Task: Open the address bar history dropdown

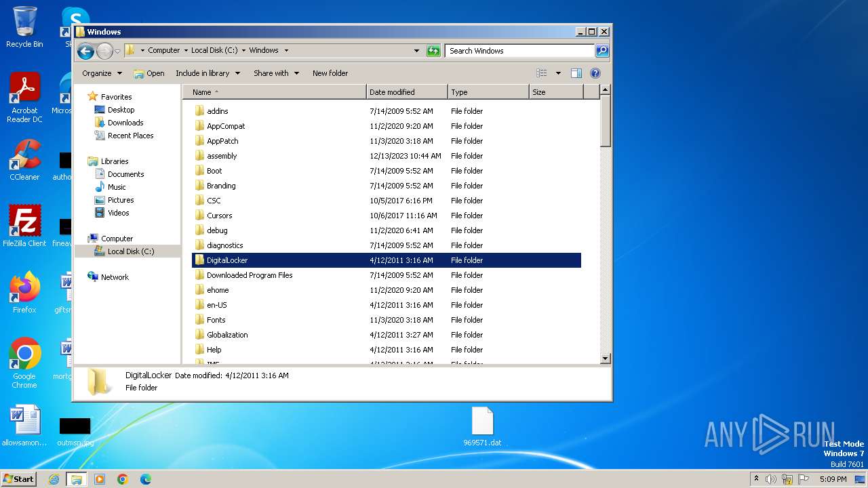Action: coord(416,51)
